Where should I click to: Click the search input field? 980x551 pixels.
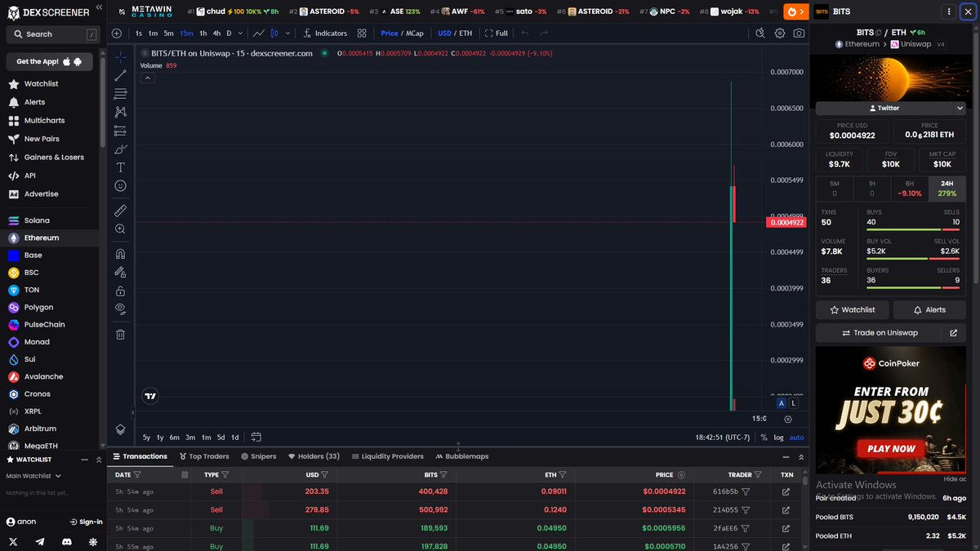[x=53, y=34]
